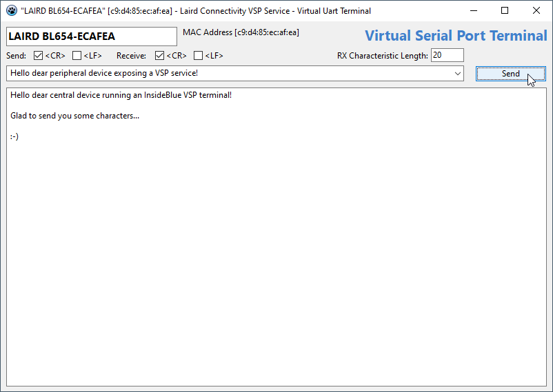Minimize the Virtual Uart Terminal window

[x=474, y=10]
